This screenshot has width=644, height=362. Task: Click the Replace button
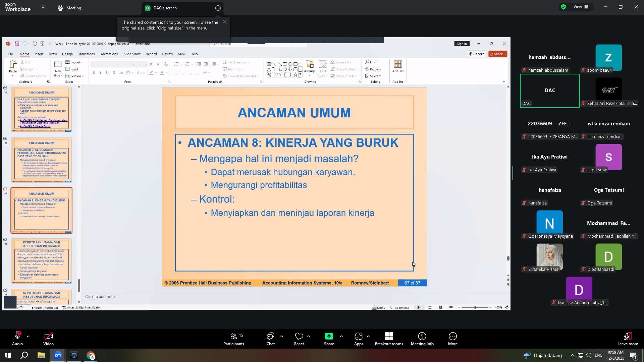coord(373,69)
